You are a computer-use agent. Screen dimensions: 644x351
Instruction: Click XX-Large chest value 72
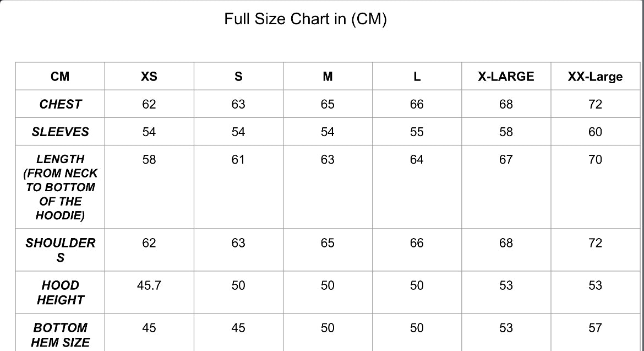(595, 104)
